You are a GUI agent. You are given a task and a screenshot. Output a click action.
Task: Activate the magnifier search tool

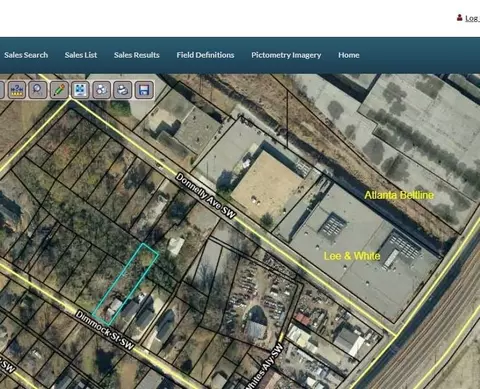(37, 90)
